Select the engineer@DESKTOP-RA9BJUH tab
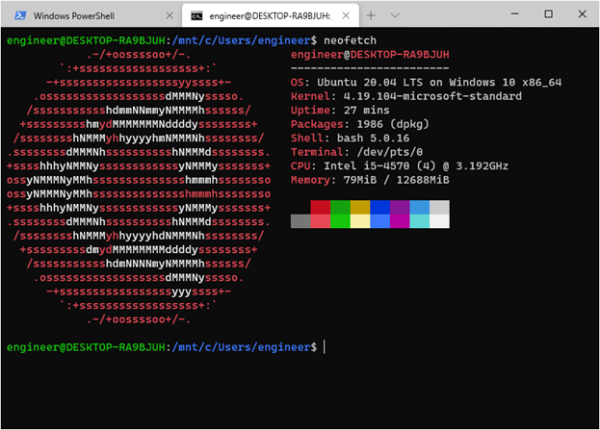 [x=264, y=16]
